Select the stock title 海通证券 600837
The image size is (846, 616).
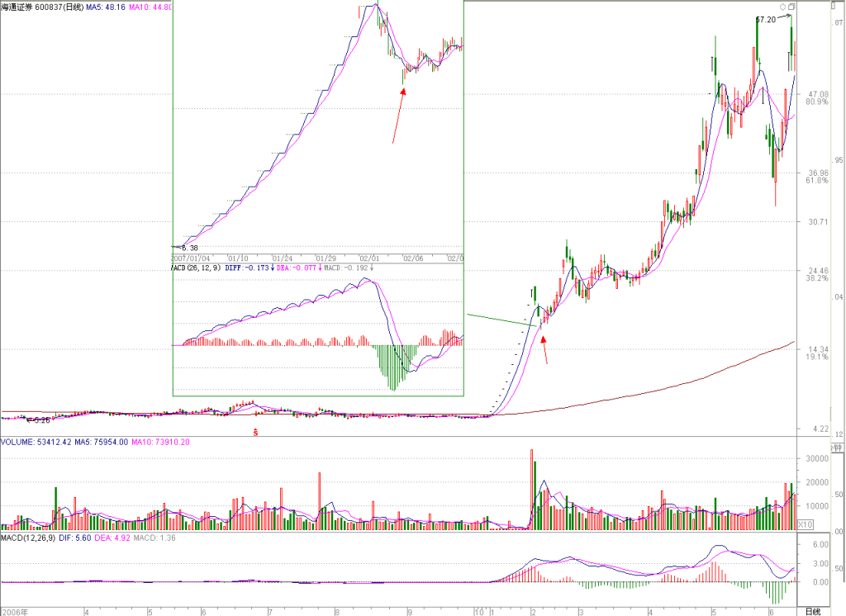click(32, 7)
